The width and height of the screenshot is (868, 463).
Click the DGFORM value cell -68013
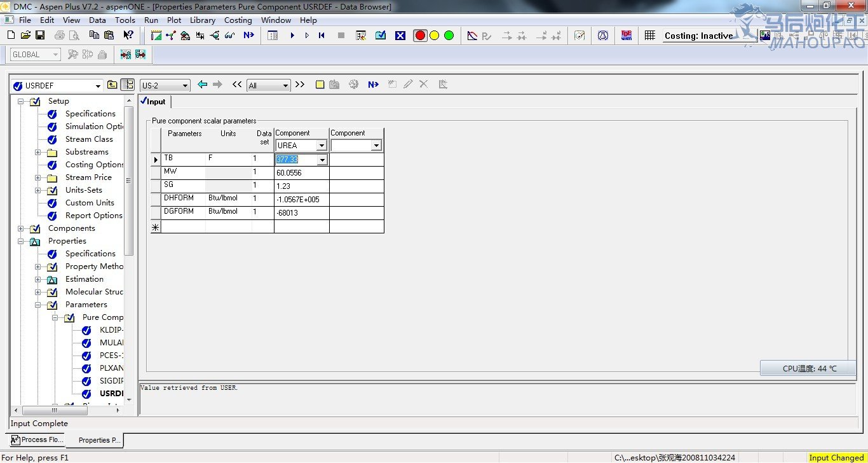[301, 213]
